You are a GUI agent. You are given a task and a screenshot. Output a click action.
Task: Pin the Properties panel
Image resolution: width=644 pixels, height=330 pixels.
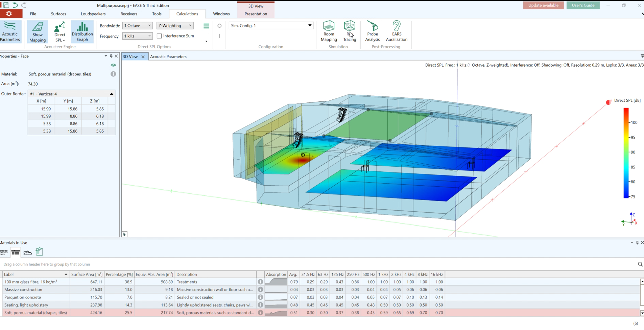(x=111, y=56)
